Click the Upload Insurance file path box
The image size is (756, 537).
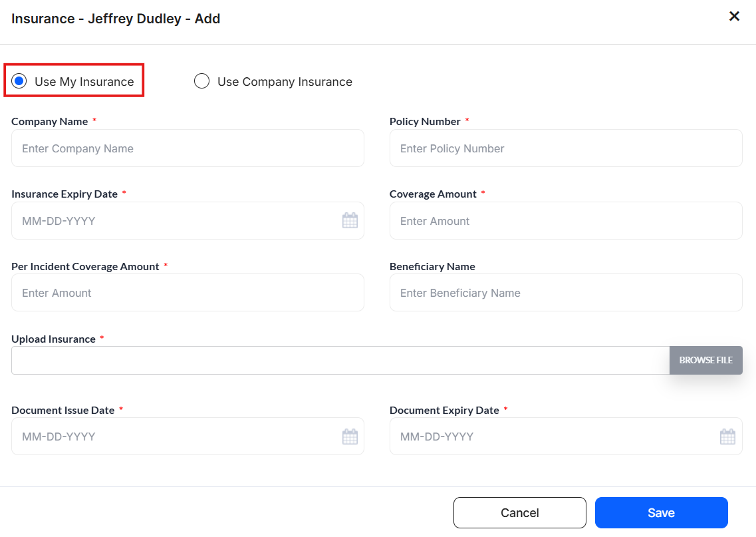(x=340, y=361)
